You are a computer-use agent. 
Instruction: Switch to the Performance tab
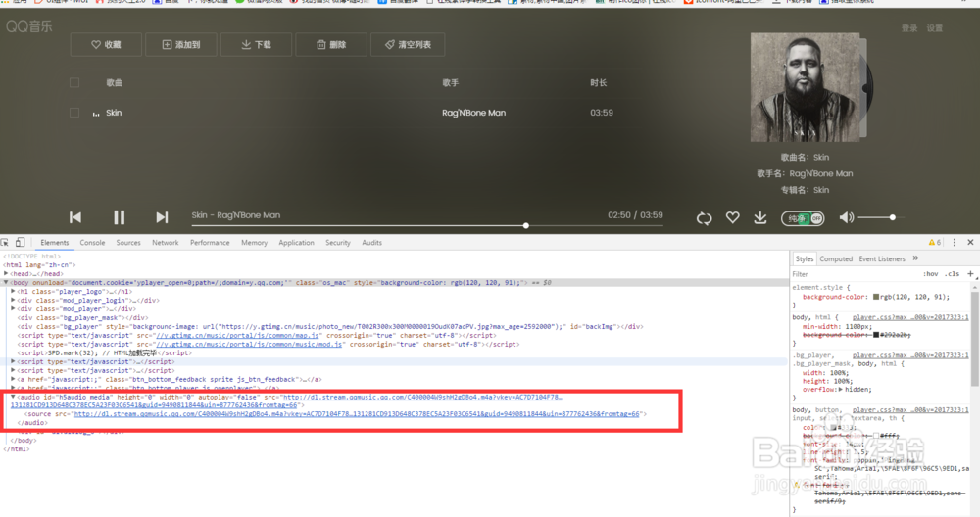click(x=210, y=242)
